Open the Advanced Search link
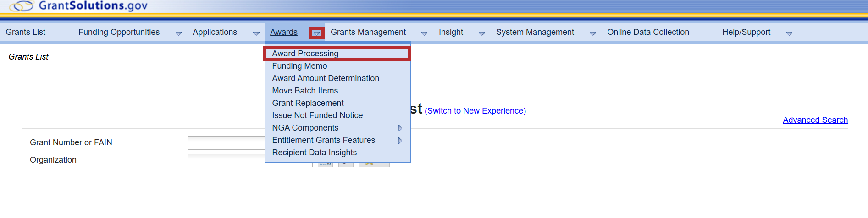This screenshot has width=868, height=218. click(x=815, y=120)
